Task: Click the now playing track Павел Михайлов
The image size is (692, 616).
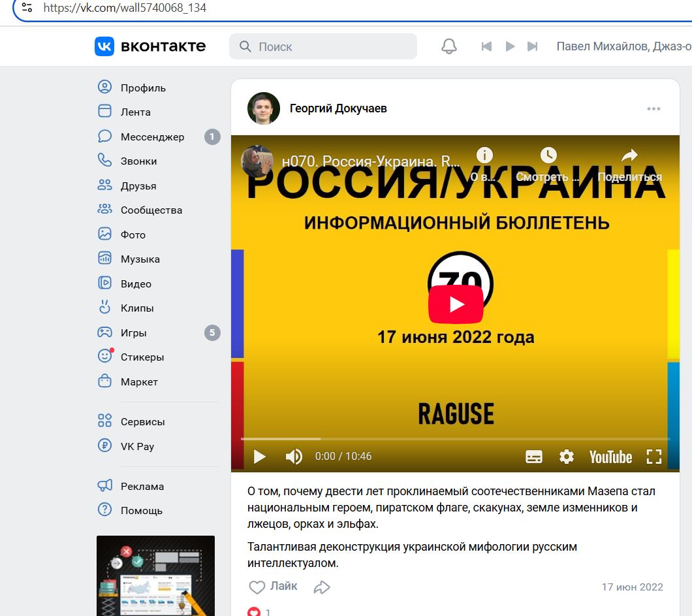Action: click(623, 46)
